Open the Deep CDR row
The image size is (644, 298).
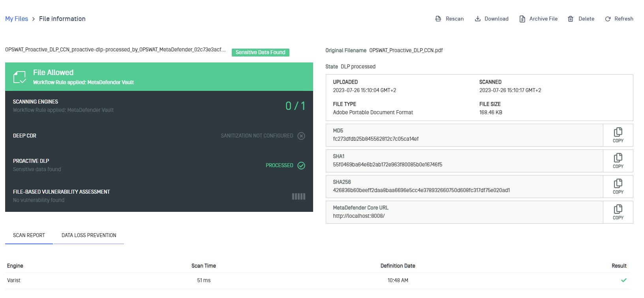click(159, 136)
